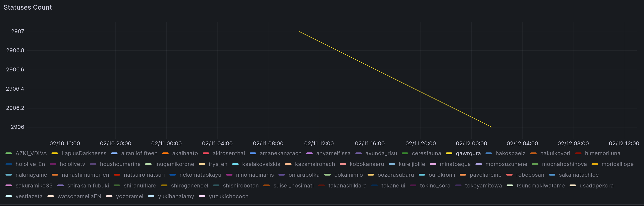Click the yuzukichococh legend color marker

point(202,196)
